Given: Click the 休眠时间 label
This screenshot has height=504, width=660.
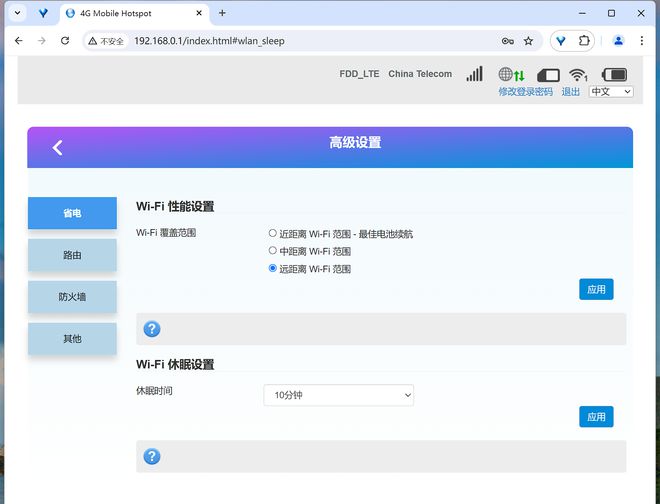Looking at the screenshot, I should click(154, 391).
